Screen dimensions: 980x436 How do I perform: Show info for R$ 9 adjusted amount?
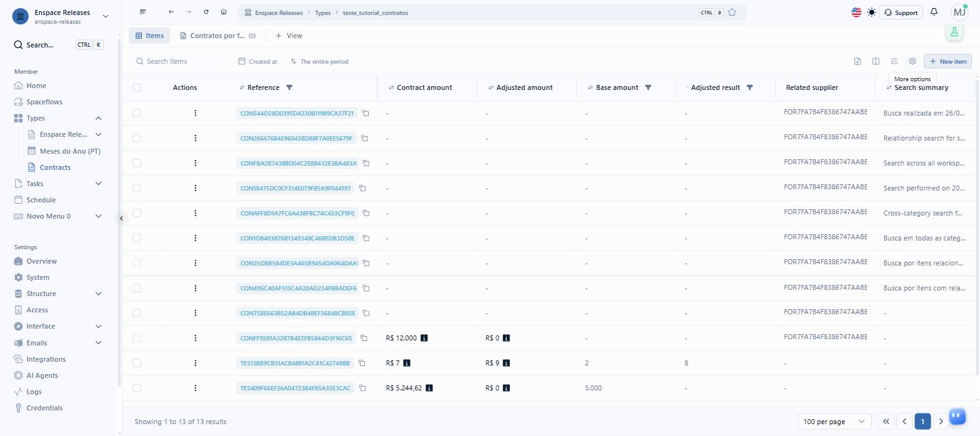click(507, 363)
